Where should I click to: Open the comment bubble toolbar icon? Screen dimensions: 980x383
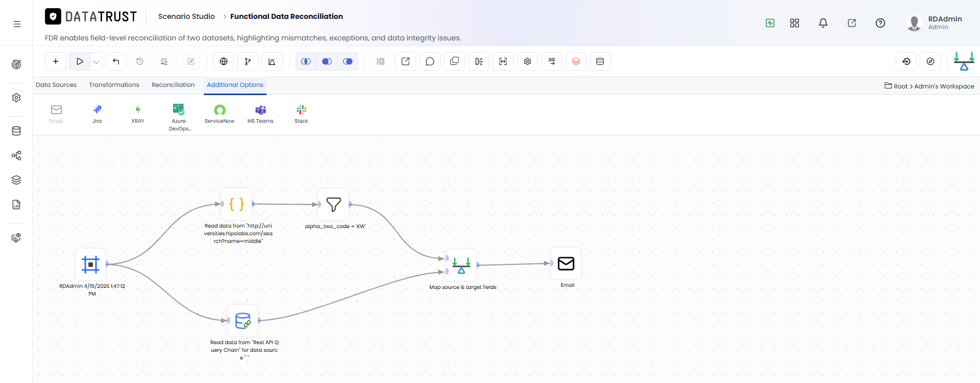click(x=430, y=61)
